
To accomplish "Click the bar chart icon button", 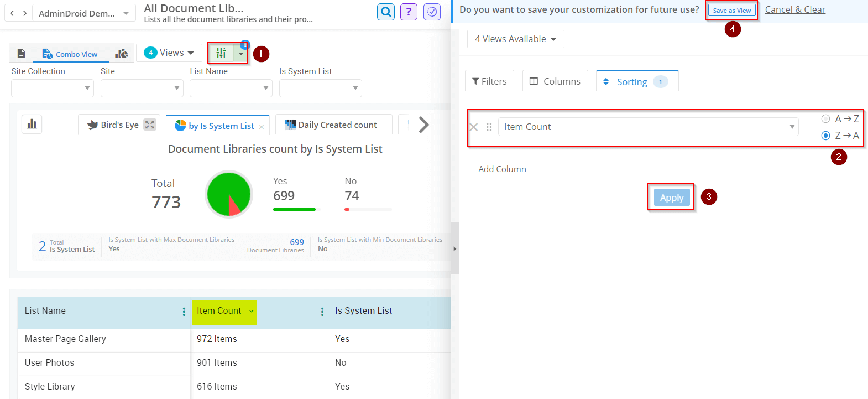I will point(32,124).
